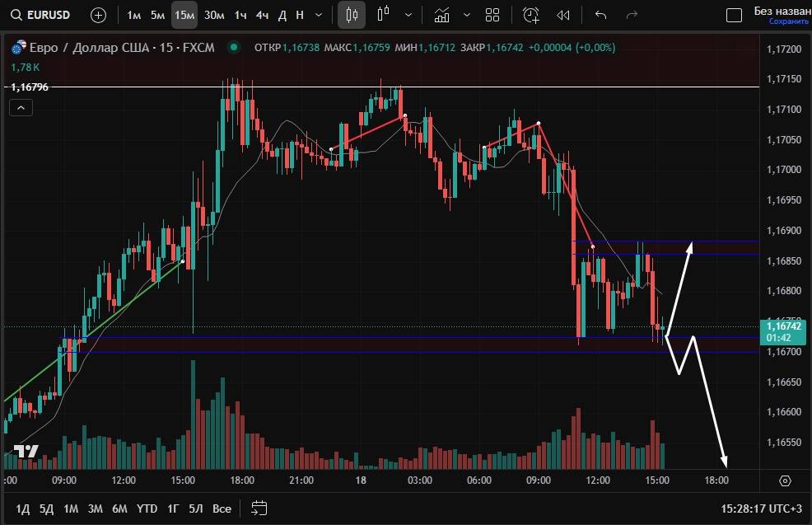Open the indicators chart icon

point(442,15)
